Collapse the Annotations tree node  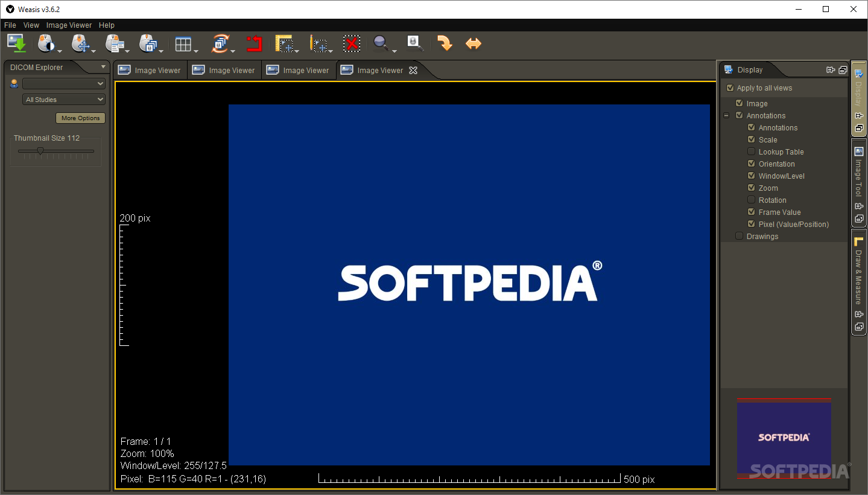[x=727, y=115]
